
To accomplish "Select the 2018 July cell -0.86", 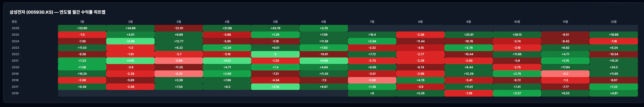I will click(x=372, y=80).
